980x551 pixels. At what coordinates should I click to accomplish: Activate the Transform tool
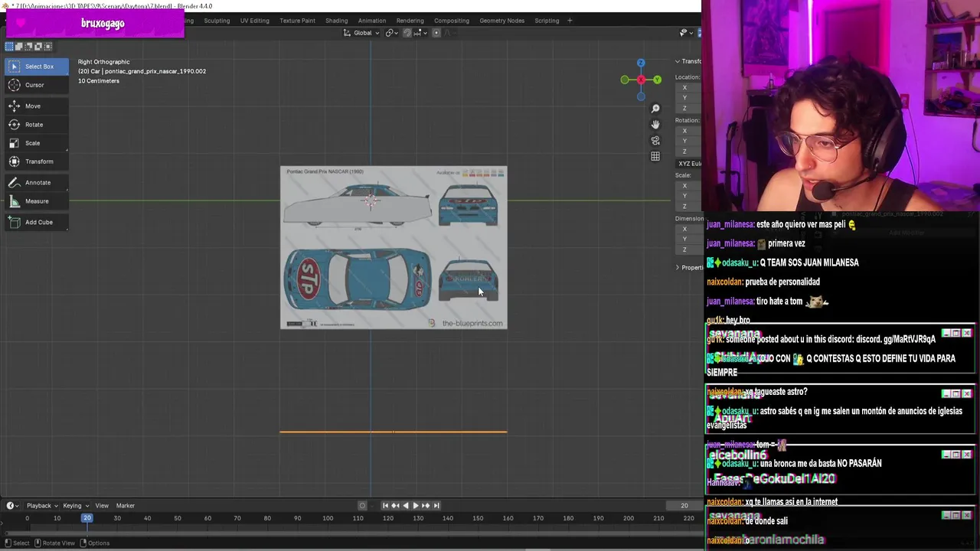pyautogui.click(x=36, y=161)
